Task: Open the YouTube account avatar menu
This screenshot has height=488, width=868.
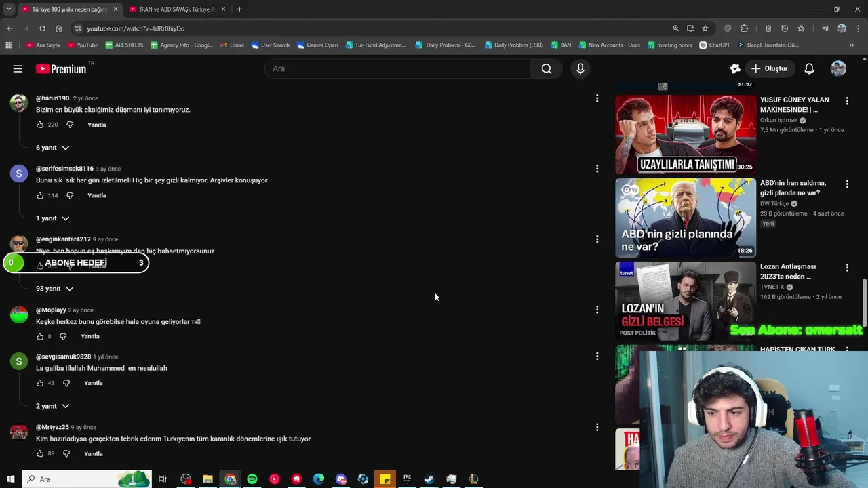Action: [838, 68]
